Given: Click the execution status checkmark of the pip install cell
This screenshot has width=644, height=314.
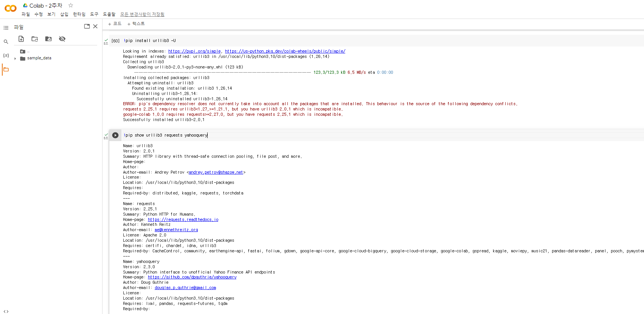Looking at the screenshot, I should point(106,40).
